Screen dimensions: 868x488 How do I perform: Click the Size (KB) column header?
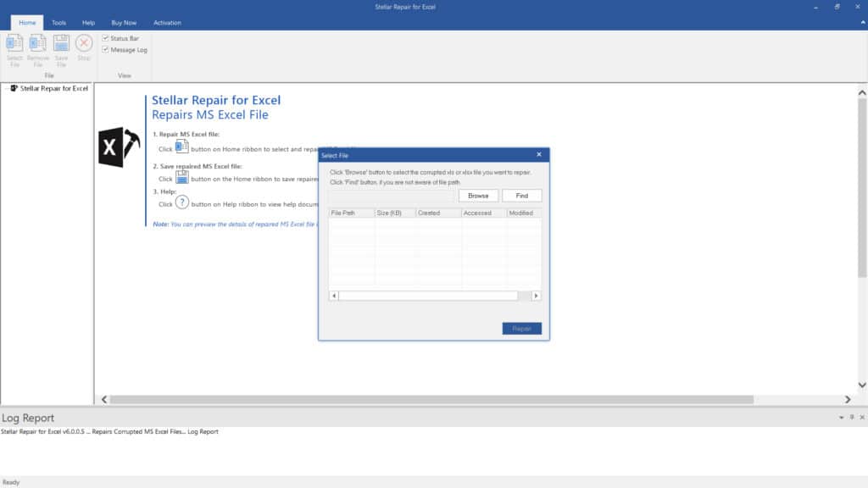click(x=395, y=213)
